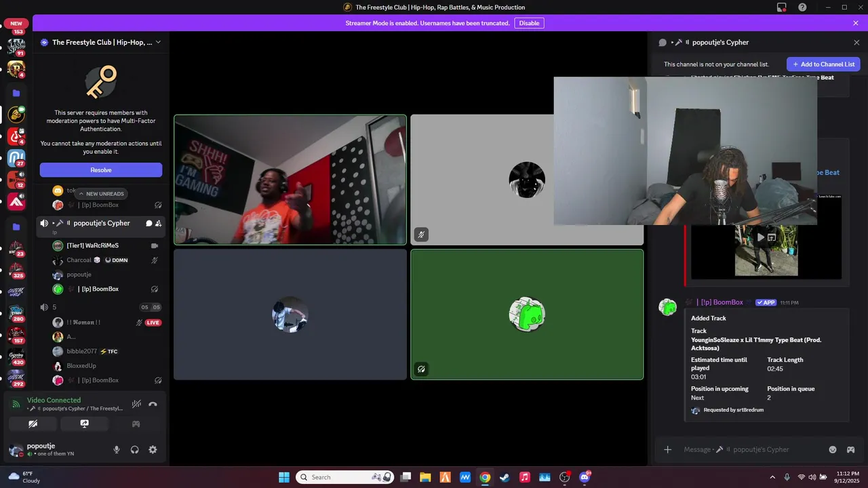
Task: Select BloxxedUp voice member
Action: (107, 366)
